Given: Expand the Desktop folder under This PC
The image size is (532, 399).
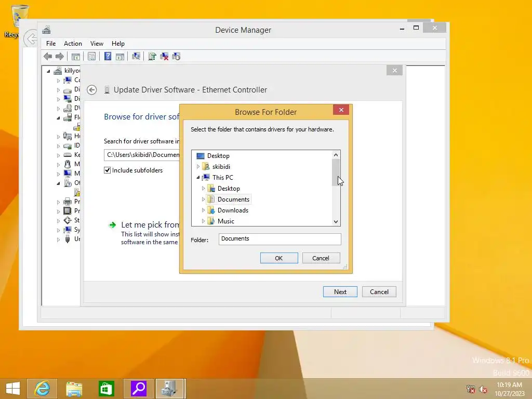Looking at the screenshot, I should (203, 188).
